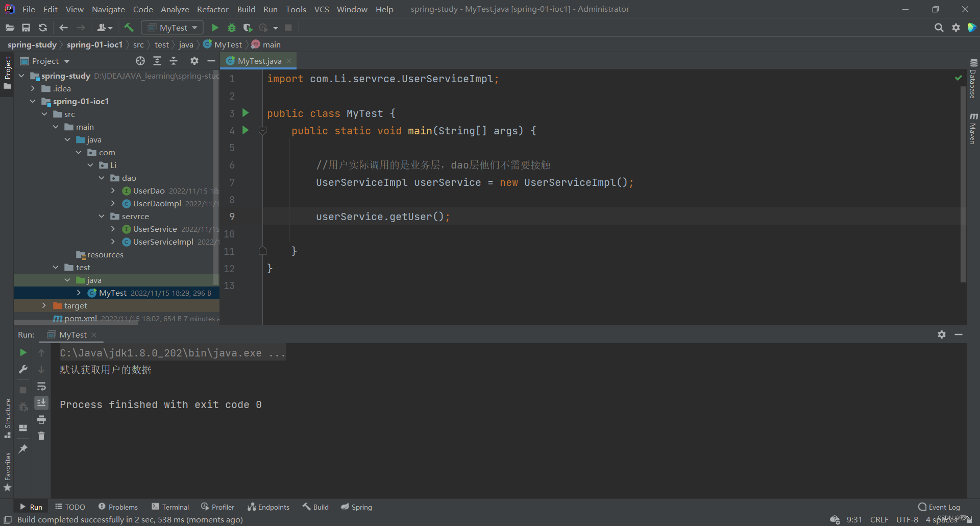Collapse the dao package node
The width and height of the screenshot is (980, 526).
[101, 178]
